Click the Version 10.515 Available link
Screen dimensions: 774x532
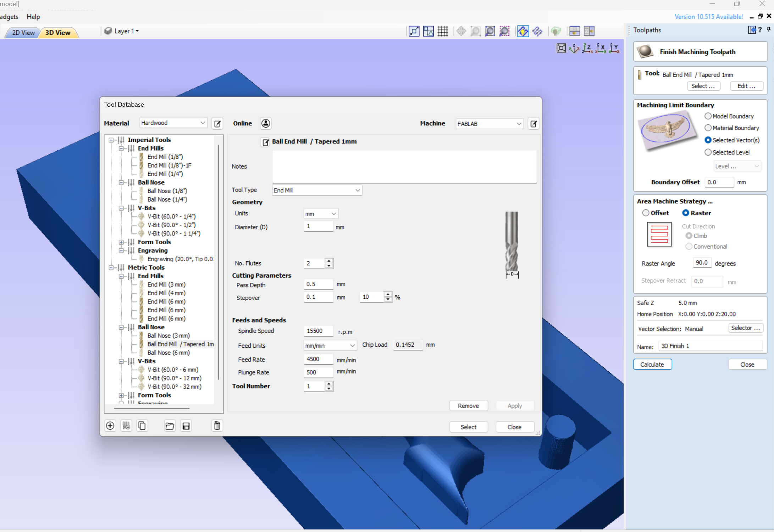tap(708, 17)
